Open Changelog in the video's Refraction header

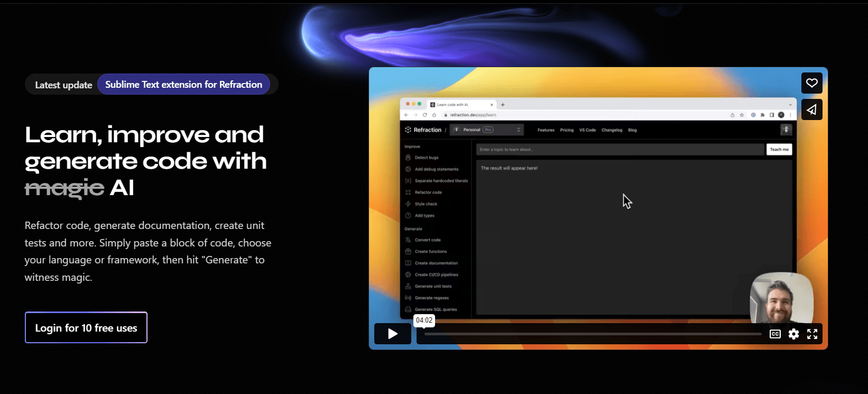612,130
